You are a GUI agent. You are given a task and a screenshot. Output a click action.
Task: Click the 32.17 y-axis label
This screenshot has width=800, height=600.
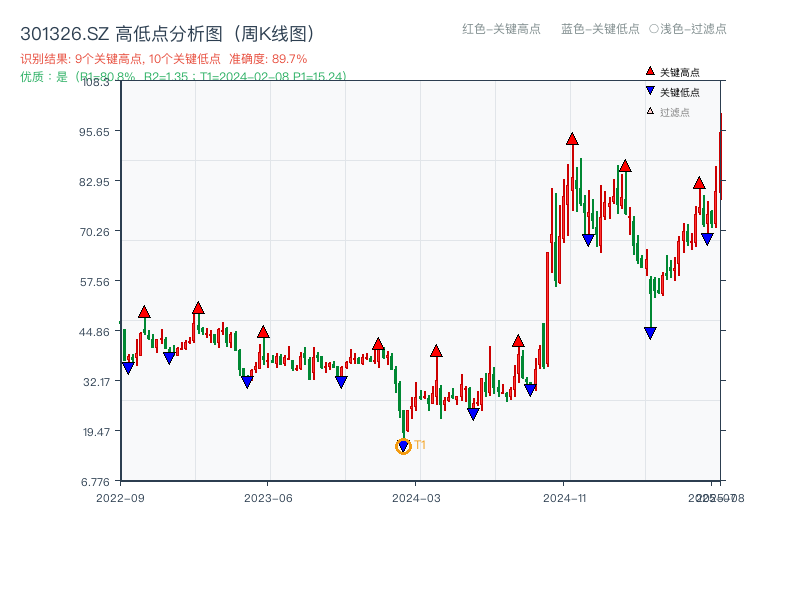pyautogui.click(x=96, y=382)
